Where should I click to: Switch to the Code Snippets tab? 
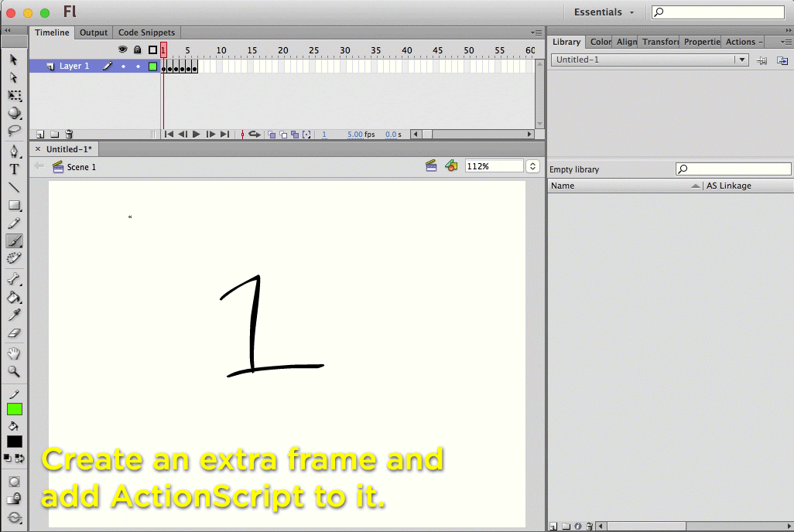146,32
